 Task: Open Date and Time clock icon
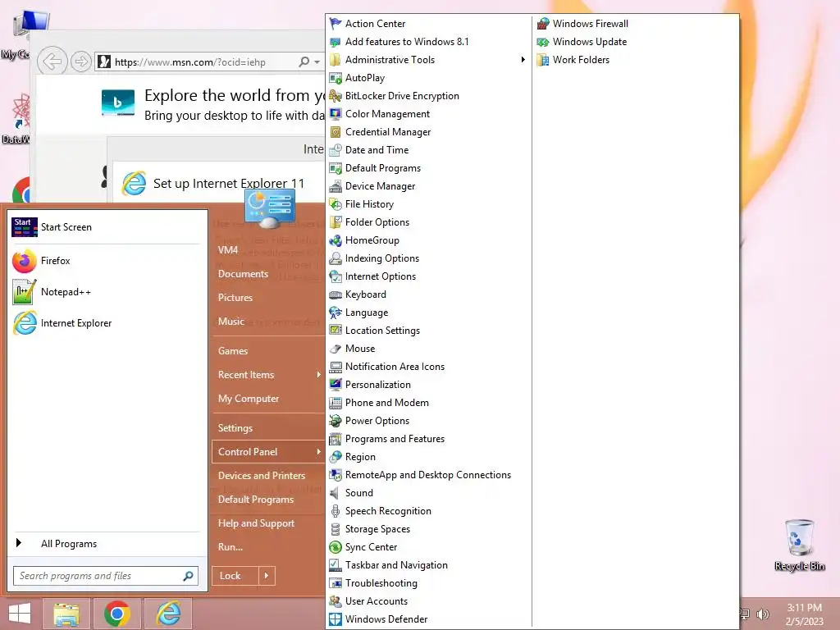tap(336, 150)
